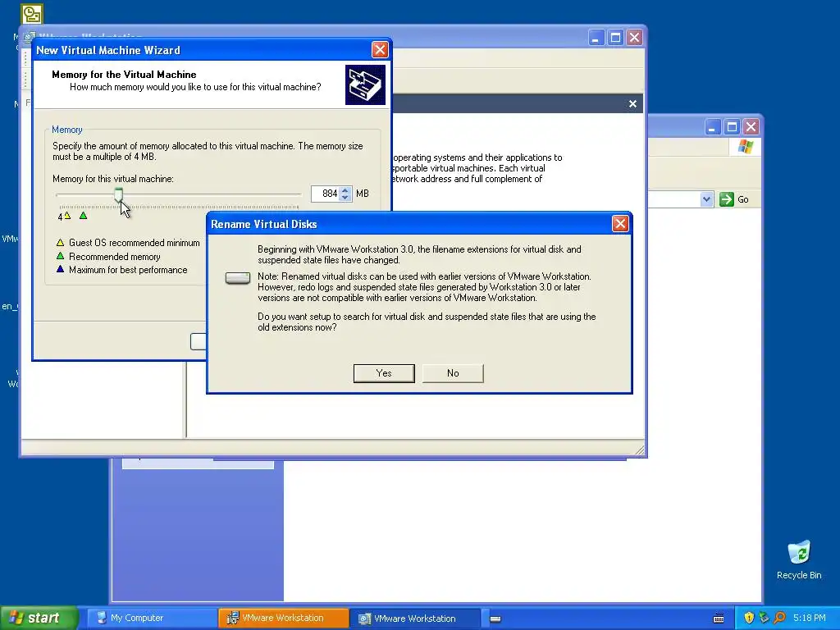This screenshot has width=840, height=630.
Task: Switch to My Computer taskbar button
Action: pyautogui.click(x=151, y=619)
